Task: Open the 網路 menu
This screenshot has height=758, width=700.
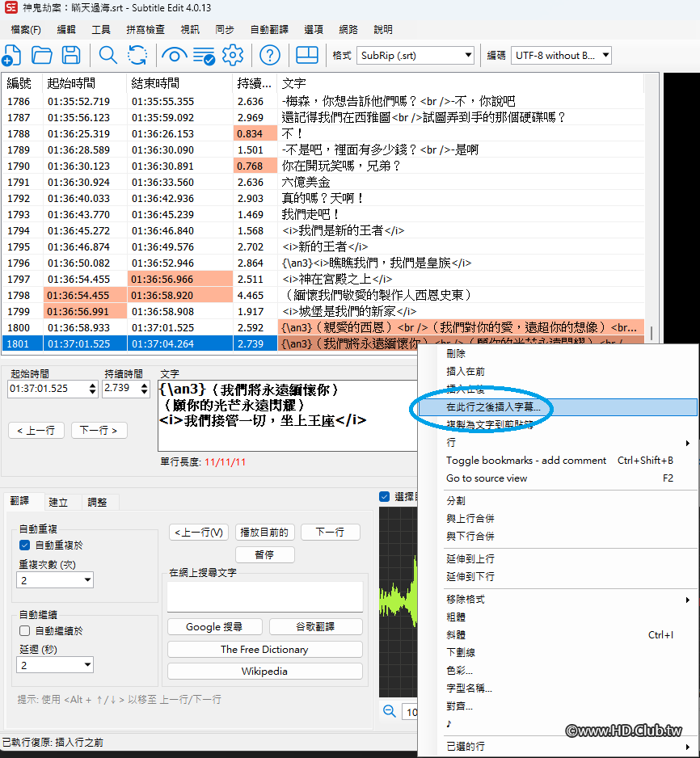Action: click(348, 29)
